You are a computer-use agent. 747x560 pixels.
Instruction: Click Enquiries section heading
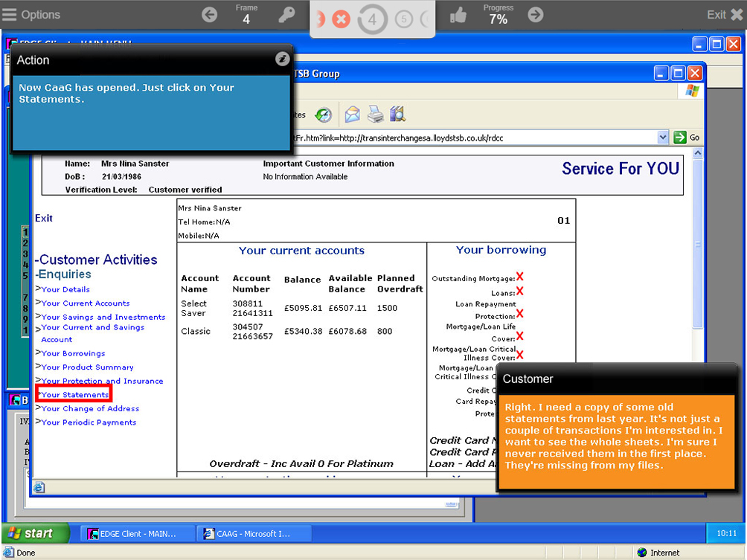point(65,274)
